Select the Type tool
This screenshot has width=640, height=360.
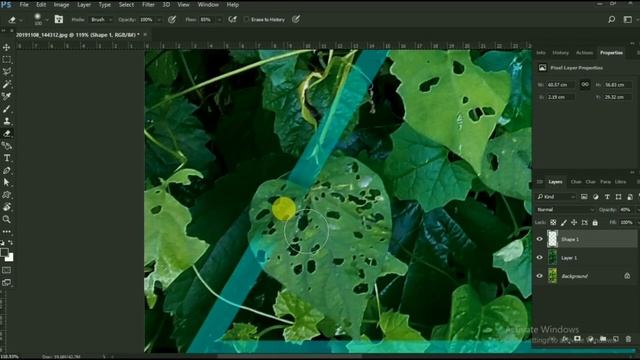[7, 158]
